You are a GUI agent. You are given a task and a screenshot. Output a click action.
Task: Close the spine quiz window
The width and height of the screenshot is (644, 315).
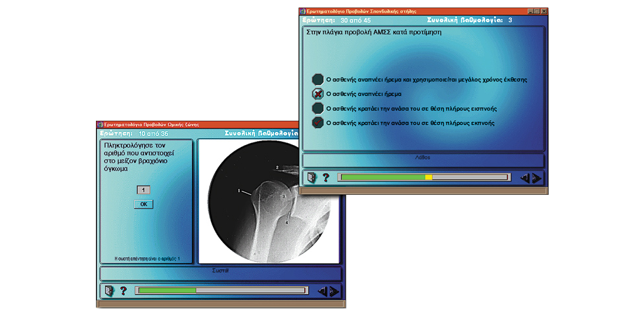tap(544, 11)
